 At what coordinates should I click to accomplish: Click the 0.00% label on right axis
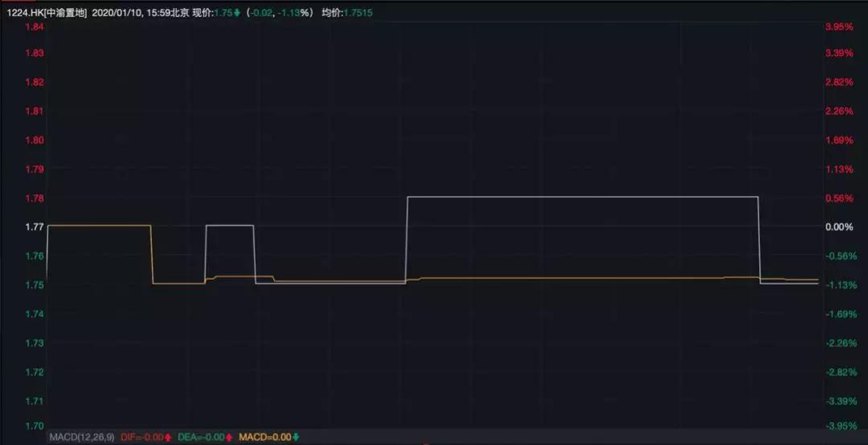pos(839,227)
